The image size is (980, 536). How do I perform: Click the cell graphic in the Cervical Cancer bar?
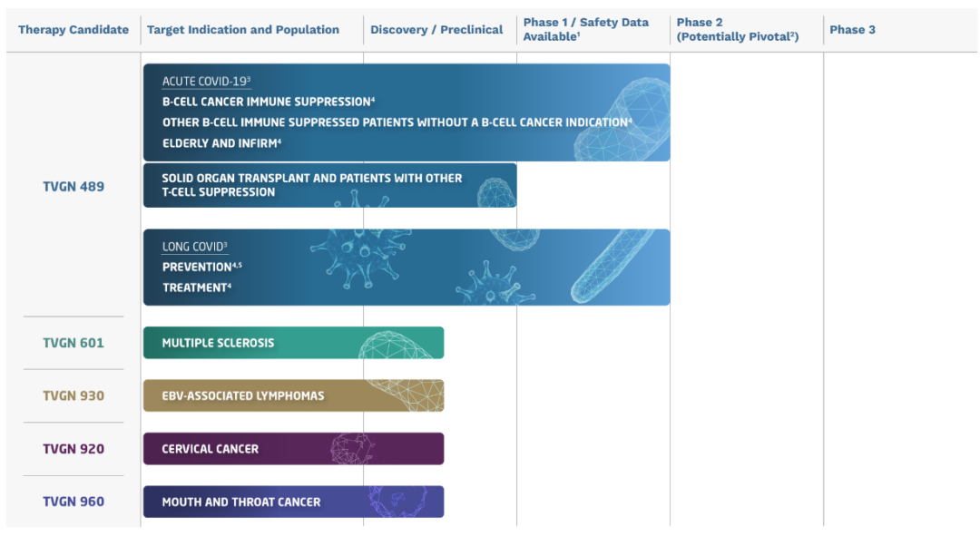352,449
